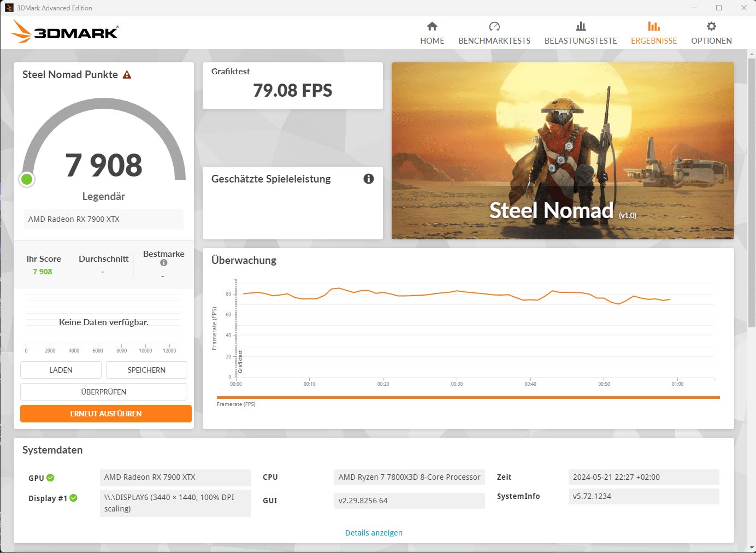Click the GPU value in Systemdaten
756x553 pixels.
[175, 478]
